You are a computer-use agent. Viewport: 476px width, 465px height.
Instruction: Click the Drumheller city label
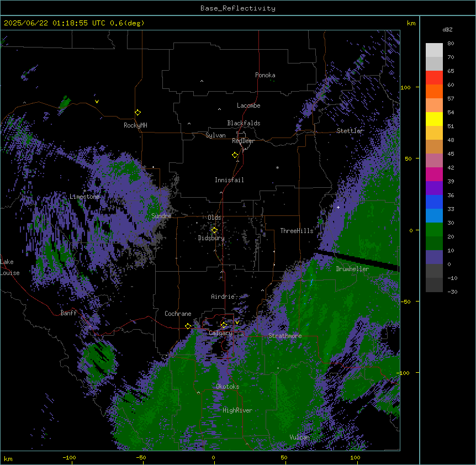(x=352, y=269)
